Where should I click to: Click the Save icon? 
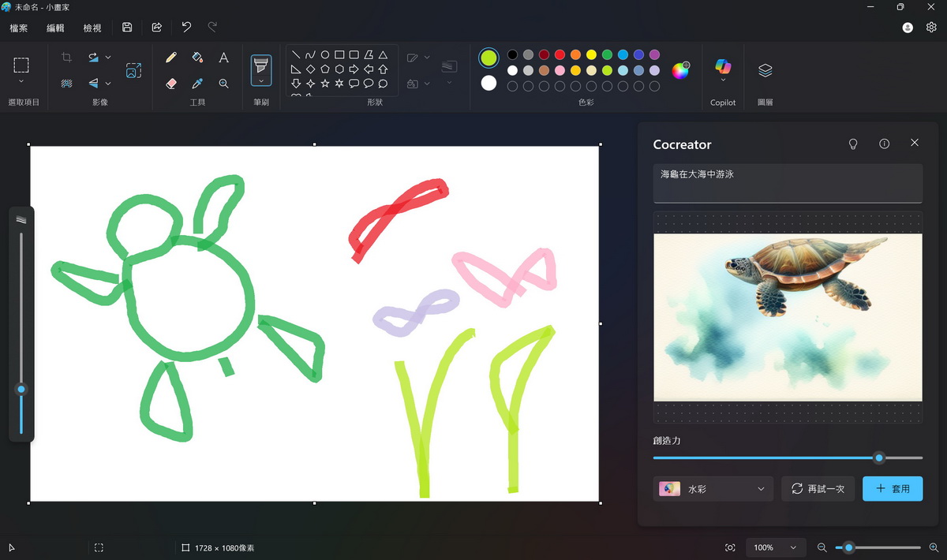127,28
